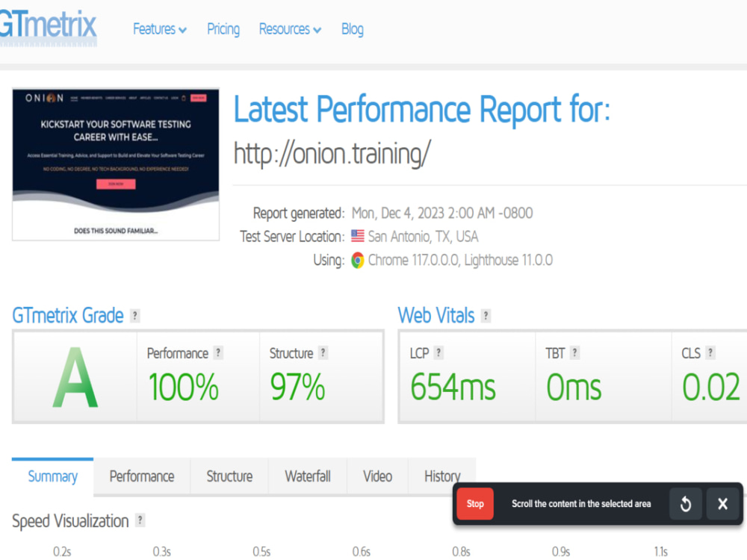This screenshot has width=747, height=560.
Task: Click the Performance score help icon
Action: click(217, 352)
